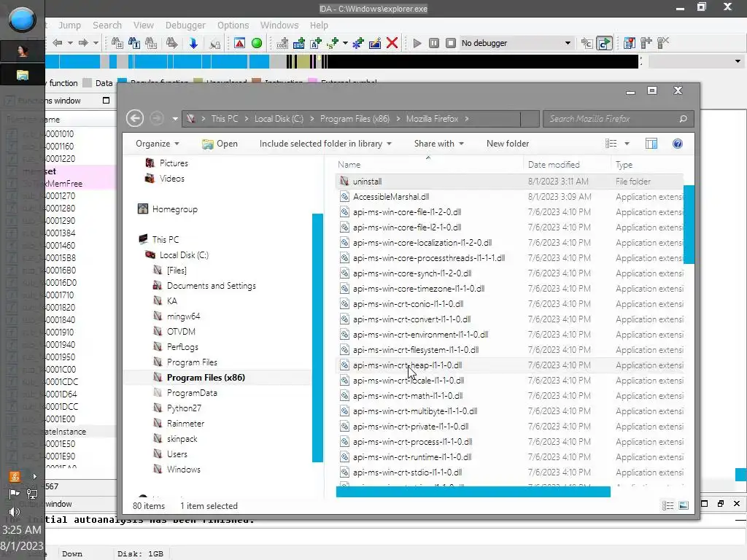
Task: Click the Search Mozilla Firefox field
Action: click(618, 119)
